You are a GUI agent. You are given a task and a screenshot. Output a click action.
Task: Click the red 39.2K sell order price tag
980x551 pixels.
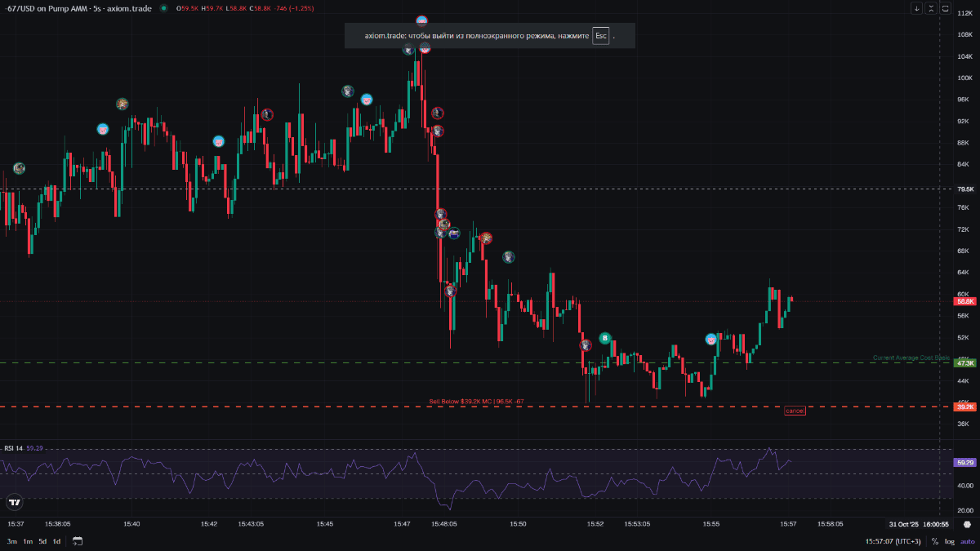pos(965,407)
